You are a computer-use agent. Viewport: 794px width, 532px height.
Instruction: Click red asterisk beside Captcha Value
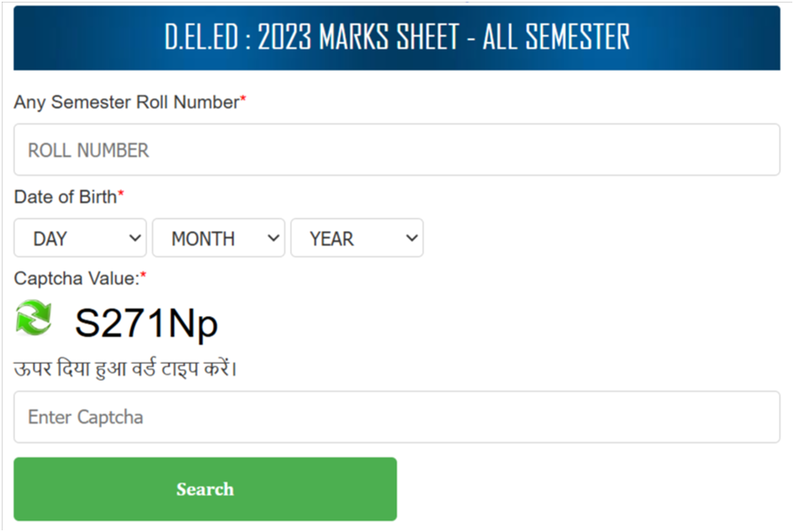point(143,274)
